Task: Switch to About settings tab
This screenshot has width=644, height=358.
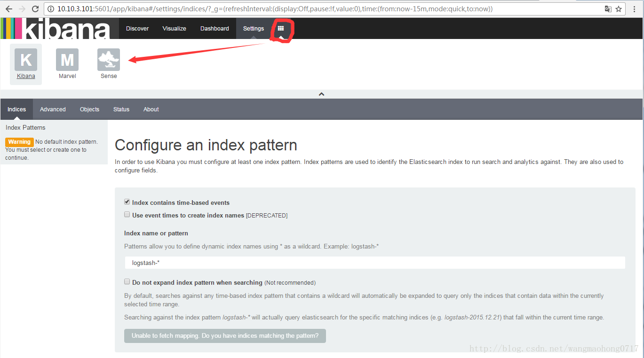Action: click(151, 109)
